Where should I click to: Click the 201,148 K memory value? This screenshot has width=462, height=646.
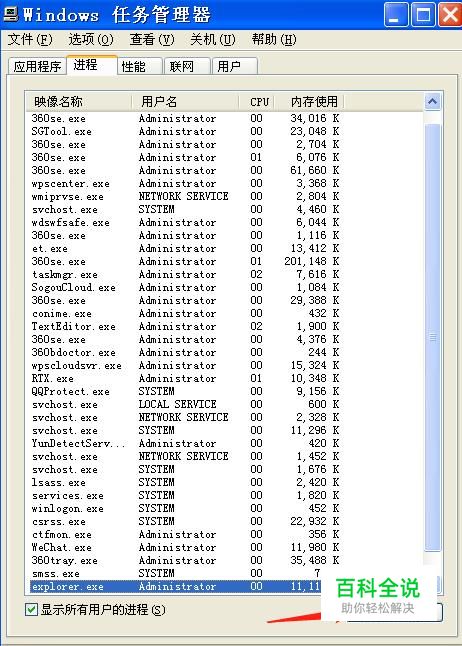[312, 262]
